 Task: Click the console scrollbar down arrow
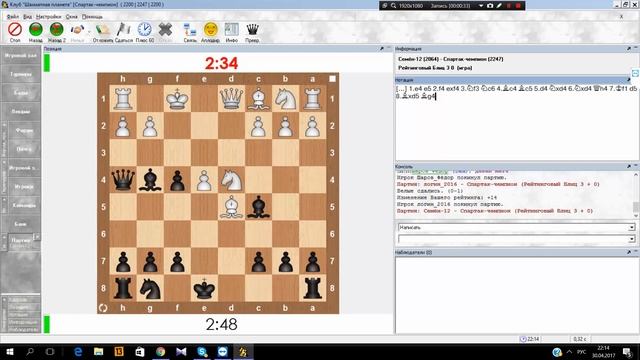[636, 215]
